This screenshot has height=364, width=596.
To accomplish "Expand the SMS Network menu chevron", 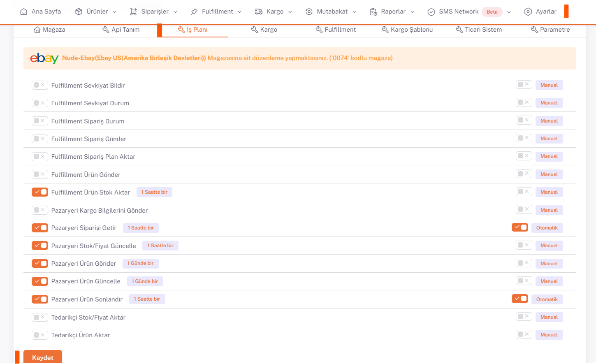I will [x=509, y=12].
